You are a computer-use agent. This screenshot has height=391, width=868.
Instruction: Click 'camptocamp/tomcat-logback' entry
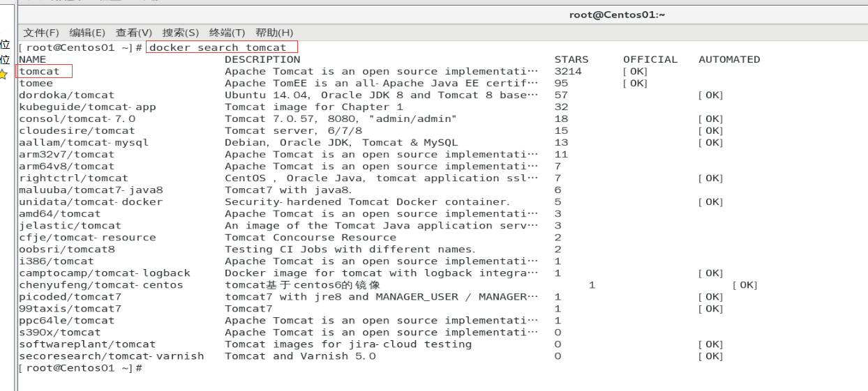click(105, 273)
